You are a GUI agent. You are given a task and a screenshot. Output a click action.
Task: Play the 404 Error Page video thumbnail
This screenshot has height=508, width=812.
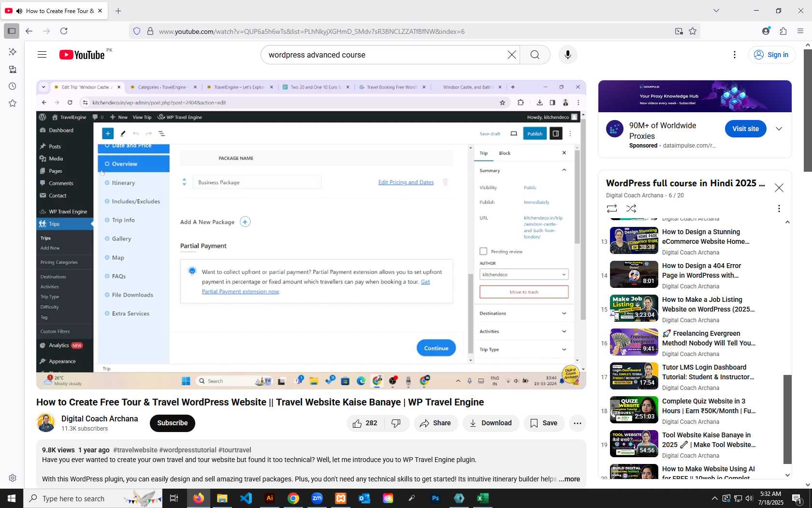pyautogui.click(x=634, y=274)
